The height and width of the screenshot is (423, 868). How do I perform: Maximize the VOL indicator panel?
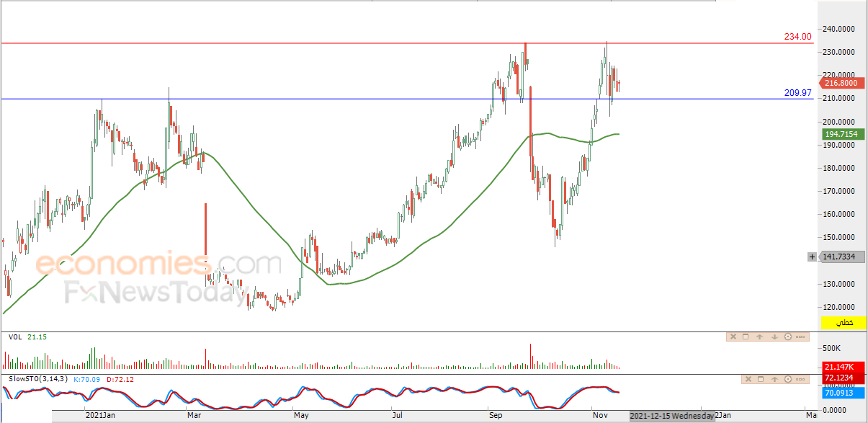[746, 337]
